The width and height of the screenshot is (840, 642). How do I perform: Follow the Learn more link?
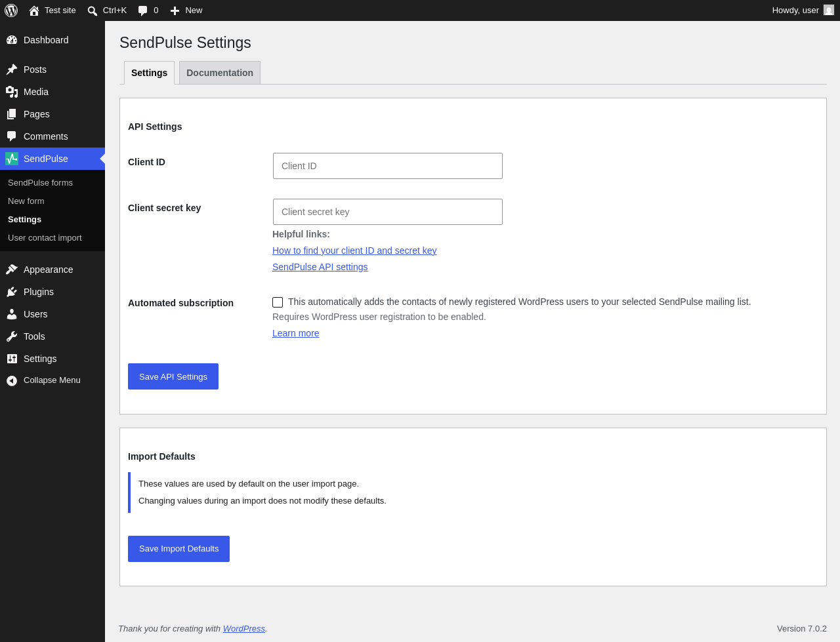click(x=295, y=333)
